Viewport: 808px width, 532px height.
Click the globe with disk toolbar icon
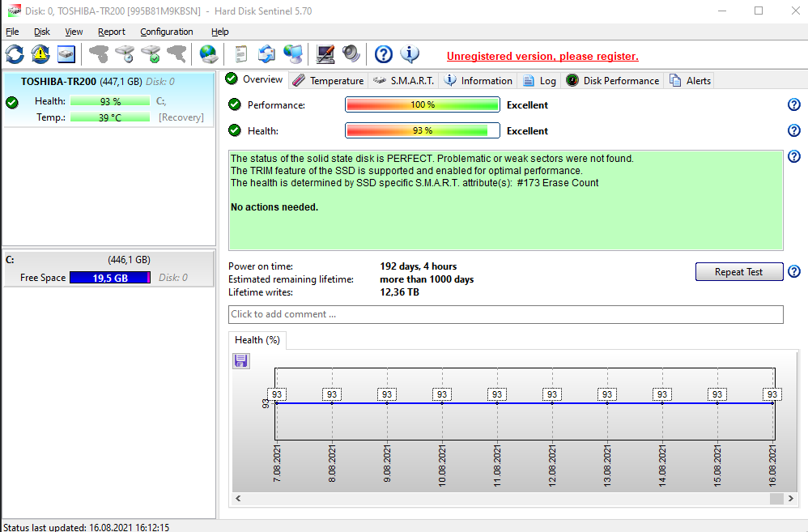click(208, 54)
